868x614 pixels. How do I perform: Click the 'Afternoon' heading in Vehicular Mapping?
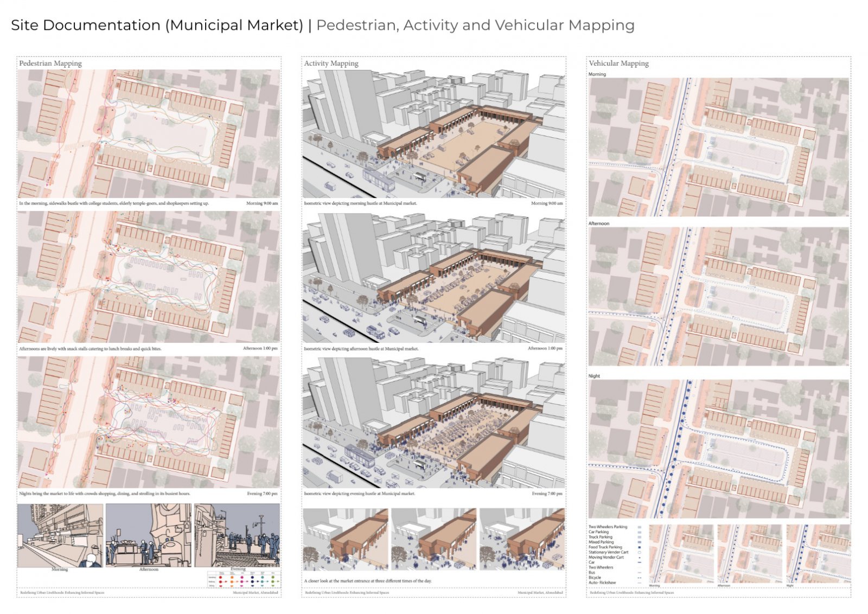[x=599, y=223]
